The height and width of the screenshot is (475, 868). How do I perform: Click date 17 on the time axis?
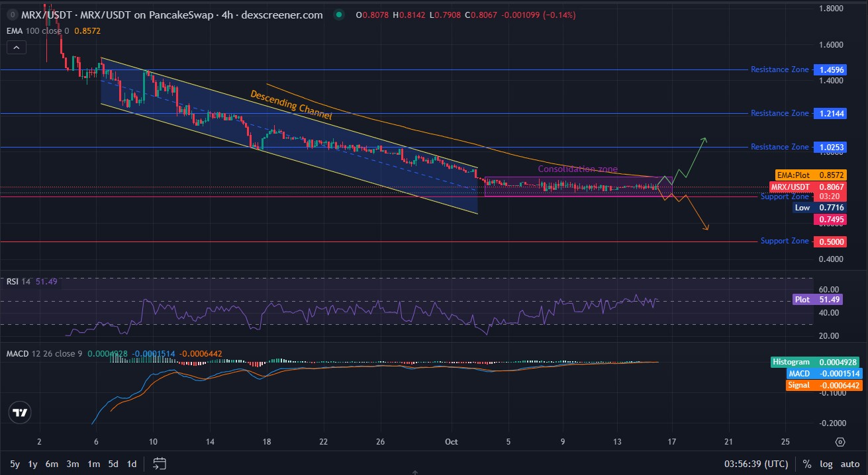(x=673, y=442)
